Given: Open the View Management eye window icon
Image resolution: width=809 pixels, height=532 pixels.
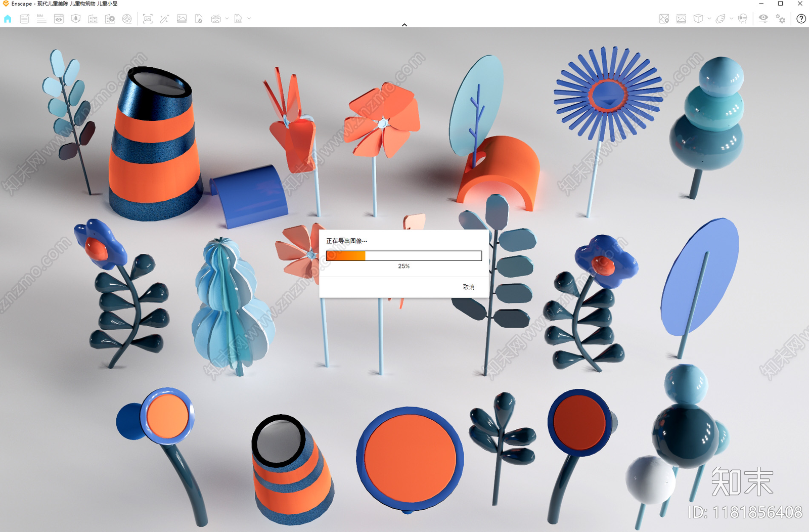Looking at the screenshot, I should 59,19.
